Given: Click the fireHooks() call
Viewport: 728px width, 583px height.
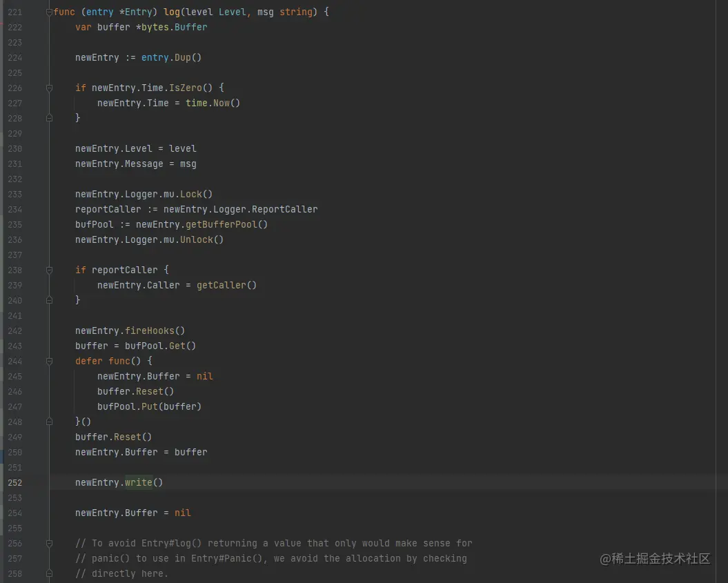Looking at the screenshot, I should [155, 330].
